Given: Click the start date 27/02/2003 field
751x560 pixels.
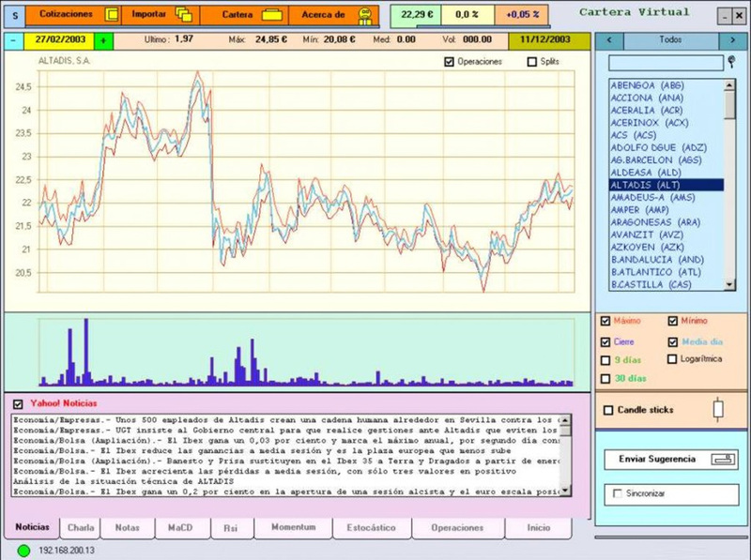Looking at the screenshot, I should (x=59, y=40).
